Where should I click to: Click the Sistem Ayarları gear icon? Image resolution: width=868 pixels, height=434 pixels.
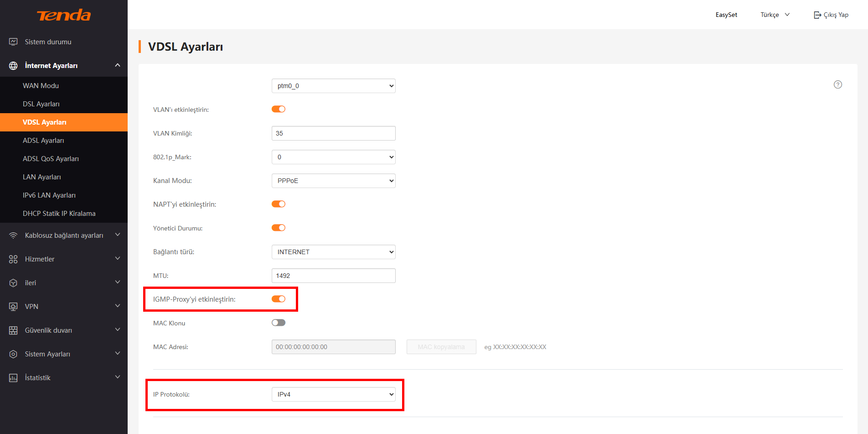[x=13, y=354]
